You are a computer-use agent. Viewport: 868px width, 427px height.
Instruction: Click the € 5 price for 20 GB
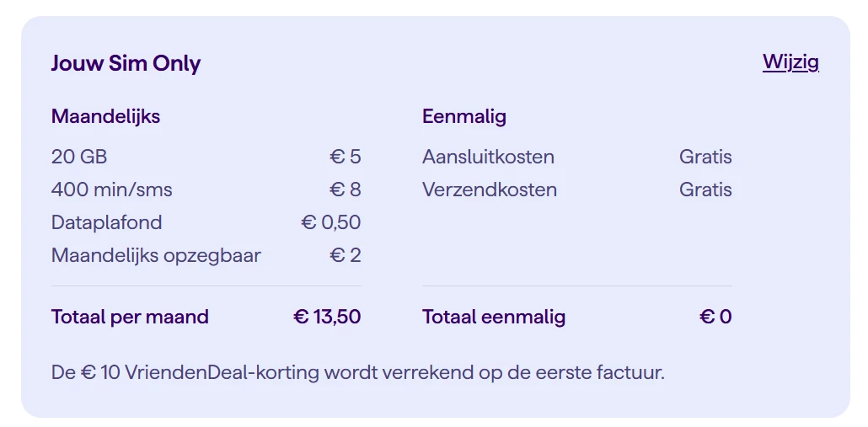pos(346,157)
